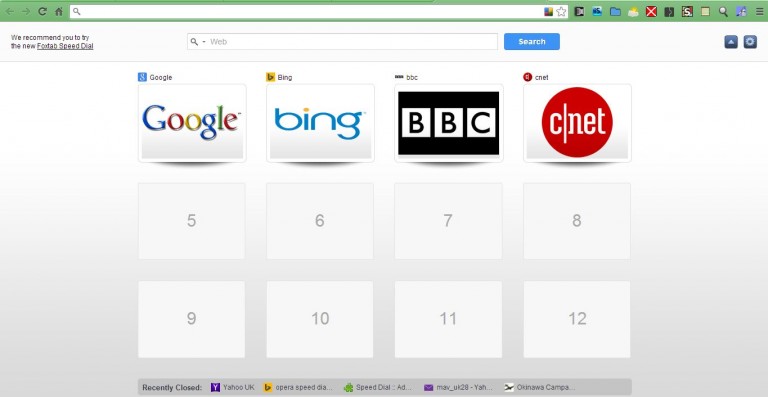The width and height of the screenshot is (768, 397).
Task: Select empty speed dial slot 7
Action: click(448, 221)
